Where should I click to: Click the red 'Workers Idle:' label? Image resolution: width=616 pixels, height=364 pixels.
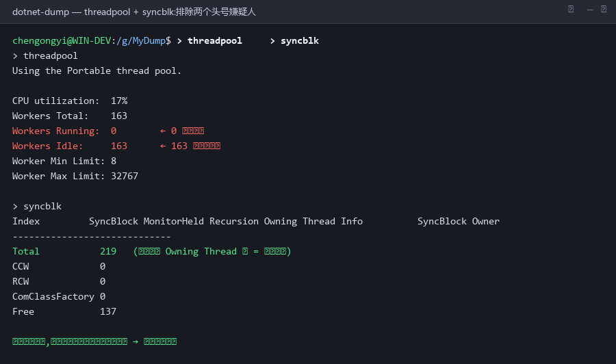(47, 146)
